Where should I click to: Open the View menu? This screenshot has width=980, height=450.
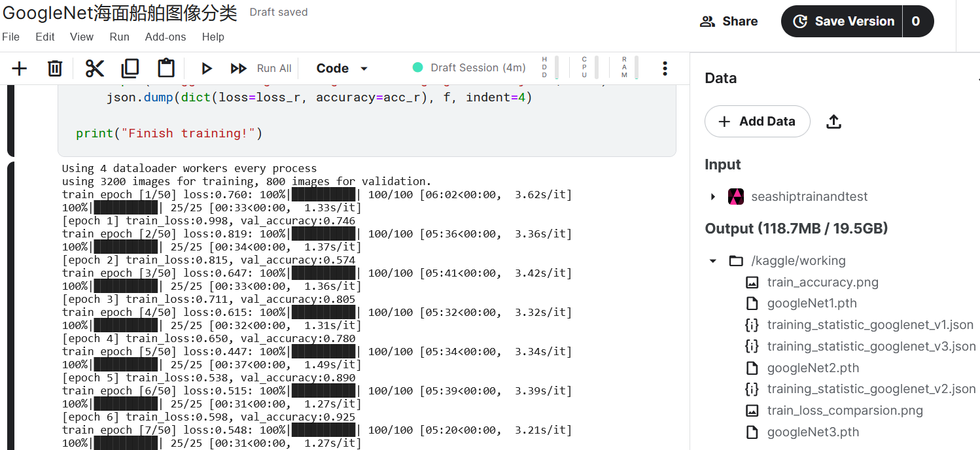[x=82, y=37]
